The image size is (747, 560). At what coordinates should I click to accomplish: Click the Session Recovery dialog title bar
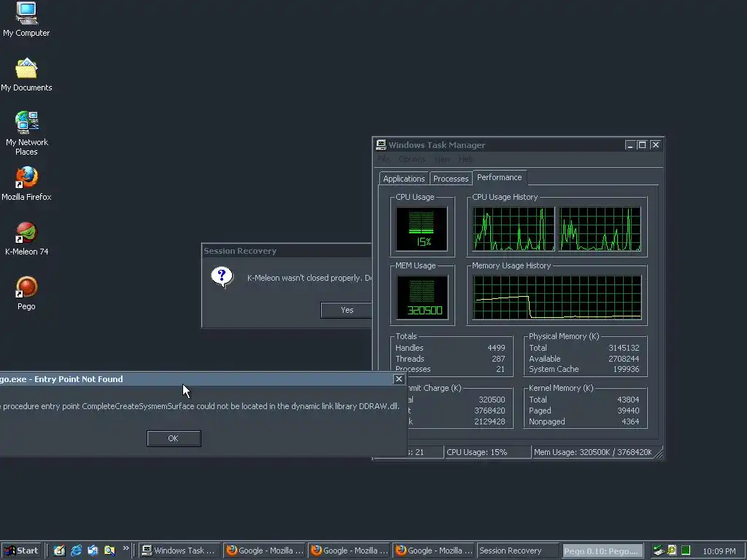click(287, 251)
